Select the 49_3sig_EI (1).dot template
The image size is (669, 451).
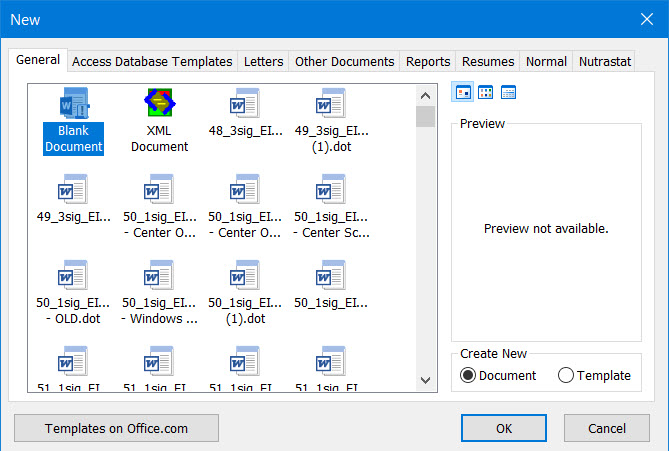tap(331, 121)
